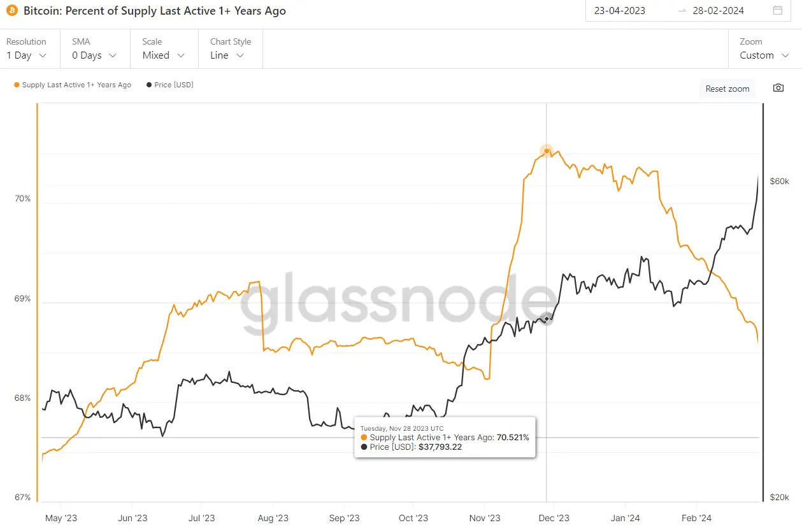Viewport: 802px width, 532px height.
Task: Click the Bitcoin logo beside the chart title
Action: pyautogui.click(x=13, y=10)
